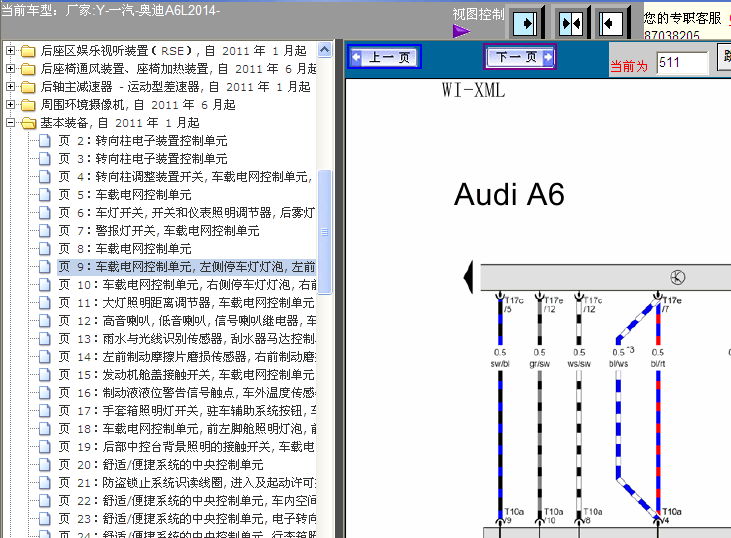
Task: Click the current page number field showing 511
Action: click(683, 62)
